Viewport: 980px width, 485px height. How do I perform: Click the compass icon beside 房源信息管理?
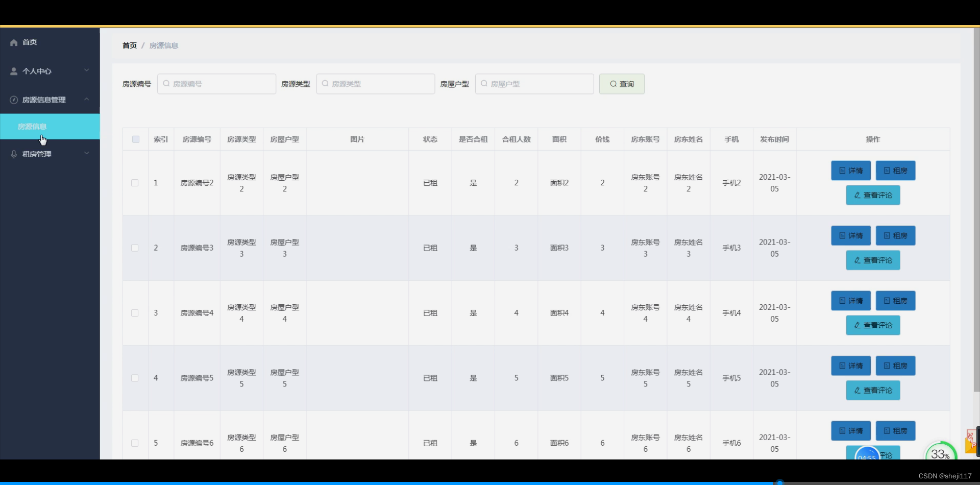point(14,100)
